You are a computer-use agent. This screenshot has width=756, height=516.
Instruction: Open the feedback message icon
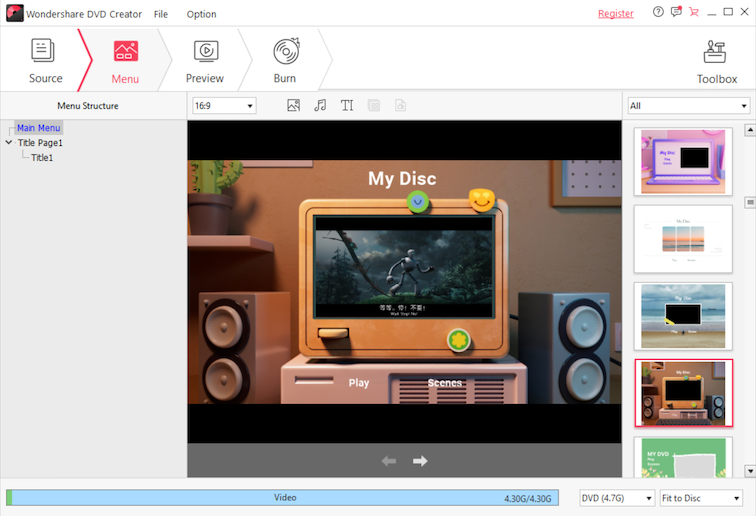(676, 12)
